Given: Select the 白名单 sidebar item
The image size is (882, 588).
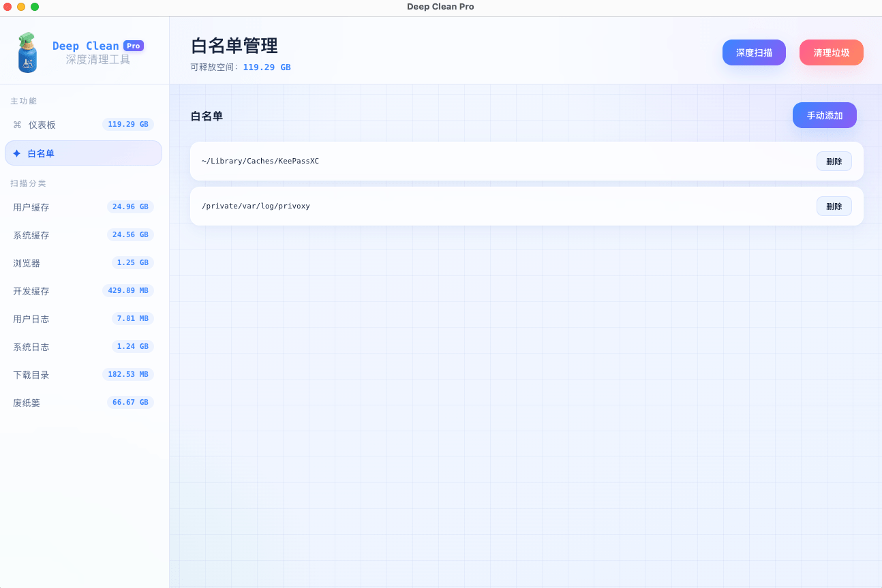Looking at the screenshot, I should click(x=83, y=153).
